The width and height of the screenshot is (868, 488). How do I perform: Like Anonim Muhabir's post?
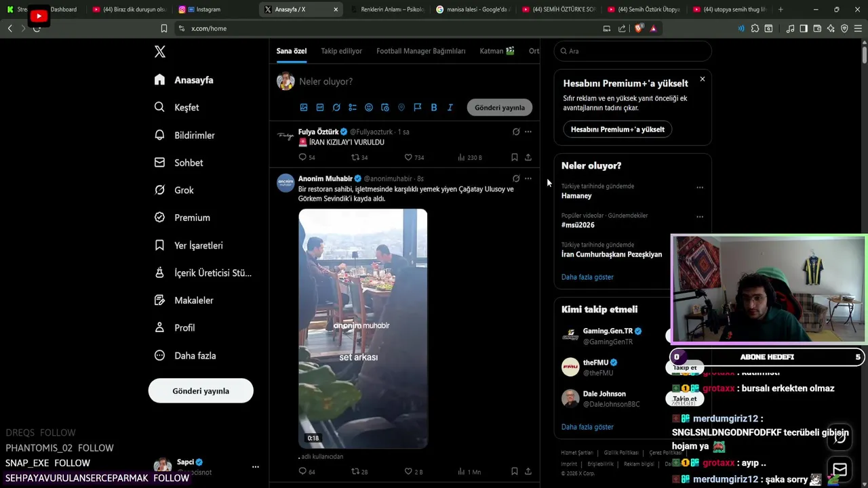tap(408, 471)
